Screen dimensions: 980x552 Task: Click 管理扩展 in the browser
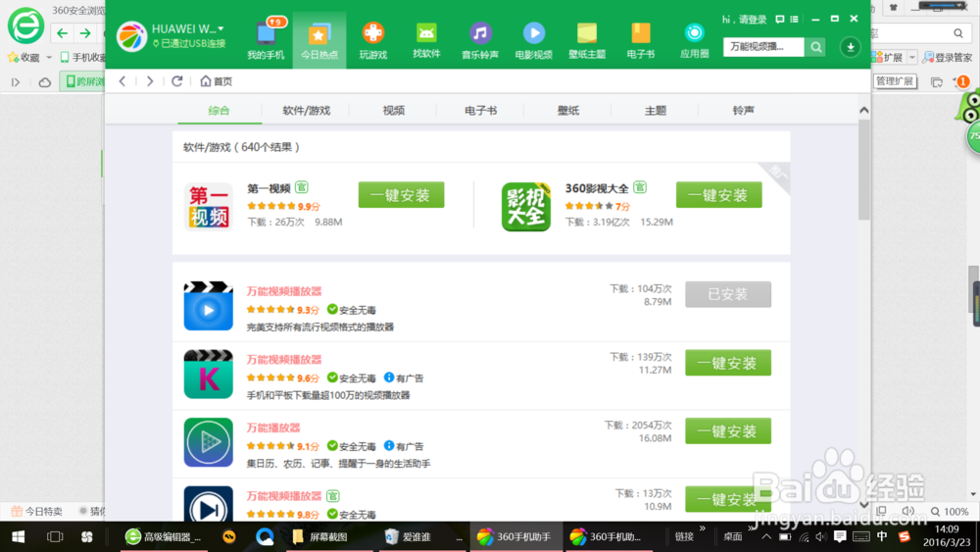895,81
